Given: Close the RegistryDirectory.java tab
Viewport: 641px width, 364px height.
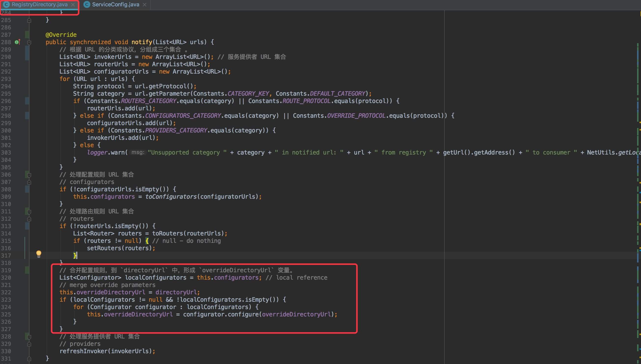Looking at the screenshot, I should point(73,4).
